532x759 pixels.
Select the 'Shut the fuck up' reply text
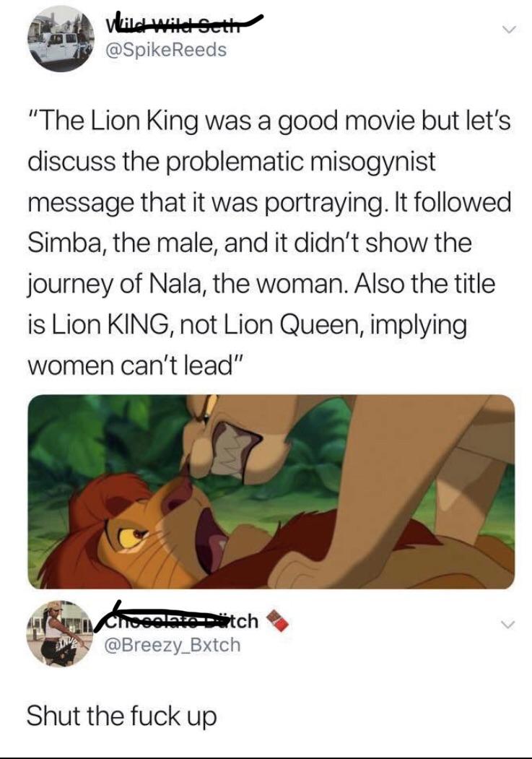pos(121,716)
